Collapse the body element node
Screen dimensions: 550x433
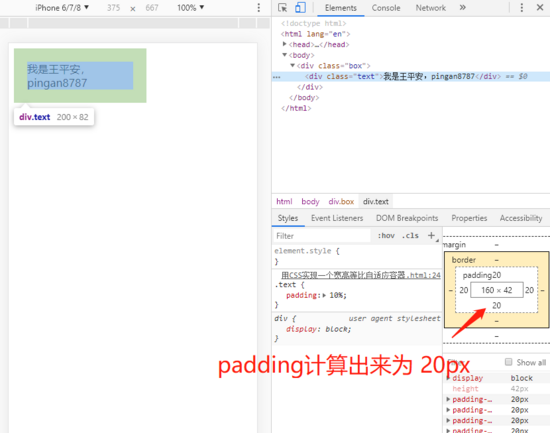click(x=284, y=55)
